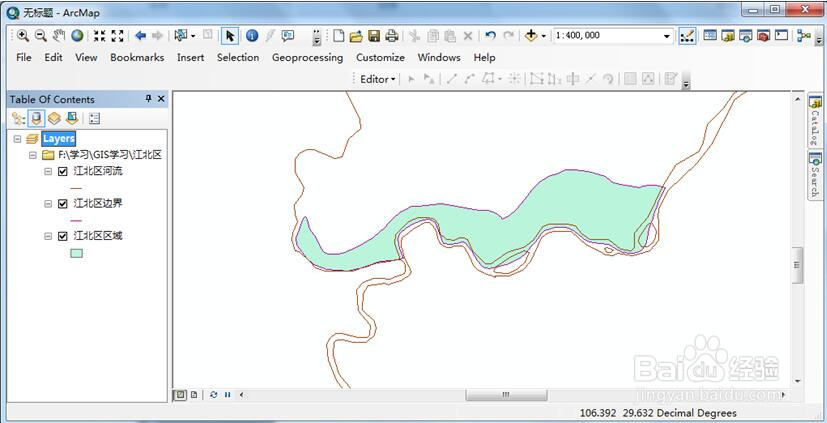Screen dimensions: 827x423
Task: Switch to List By Source view
Action: point(36,119)
